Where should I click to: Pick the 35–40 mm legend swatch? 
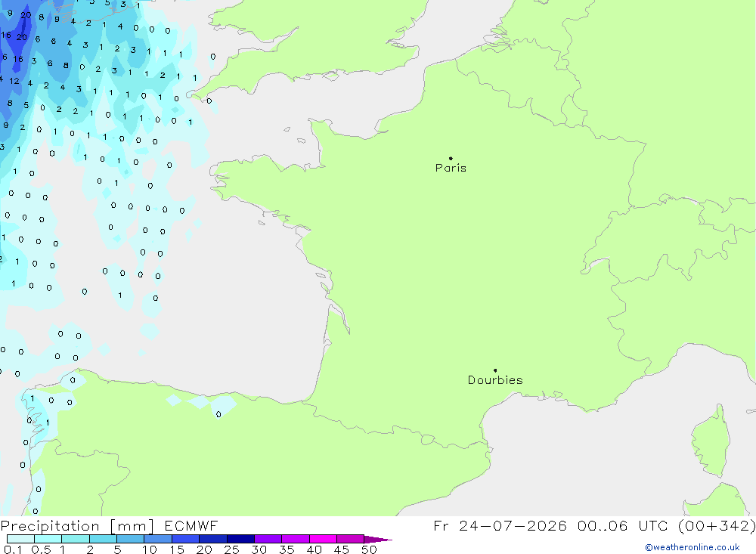296,539
